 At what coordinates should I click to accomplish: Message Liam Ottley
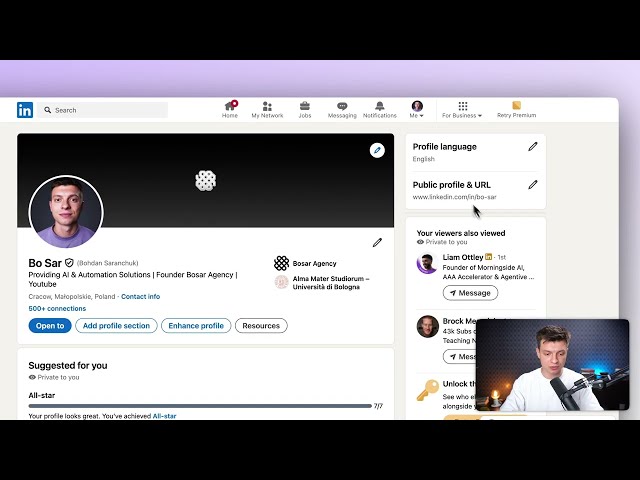coord(470,293)
